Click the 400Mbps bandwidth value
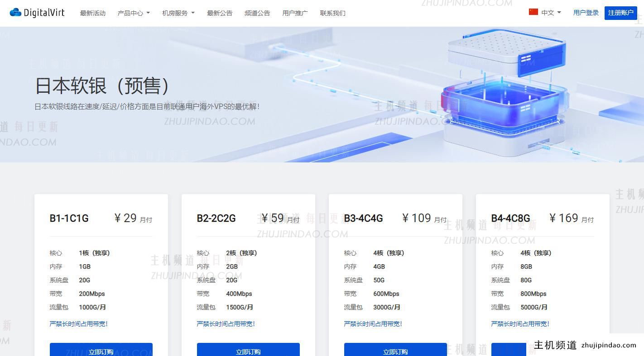The width and height of the screenshot is (644, 356). coord(239,294)
